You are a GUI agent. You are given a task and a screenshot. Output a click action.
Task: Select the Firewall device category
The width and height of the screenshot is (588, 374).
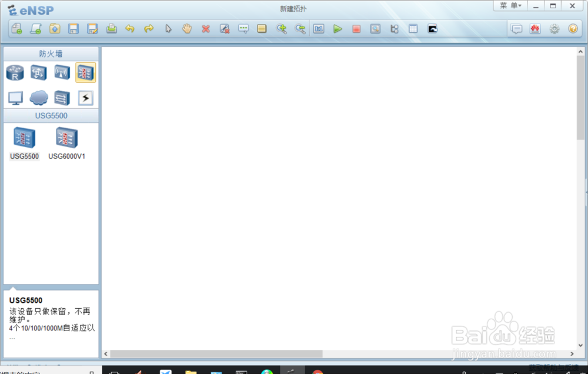pyautogui.click(x=85, y=73)
